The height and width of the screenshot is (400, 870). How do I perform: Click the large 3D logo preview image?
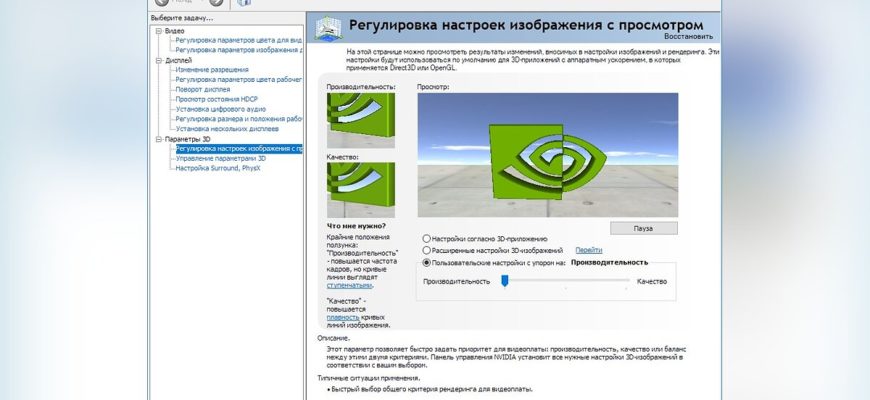tap(548, 155)
